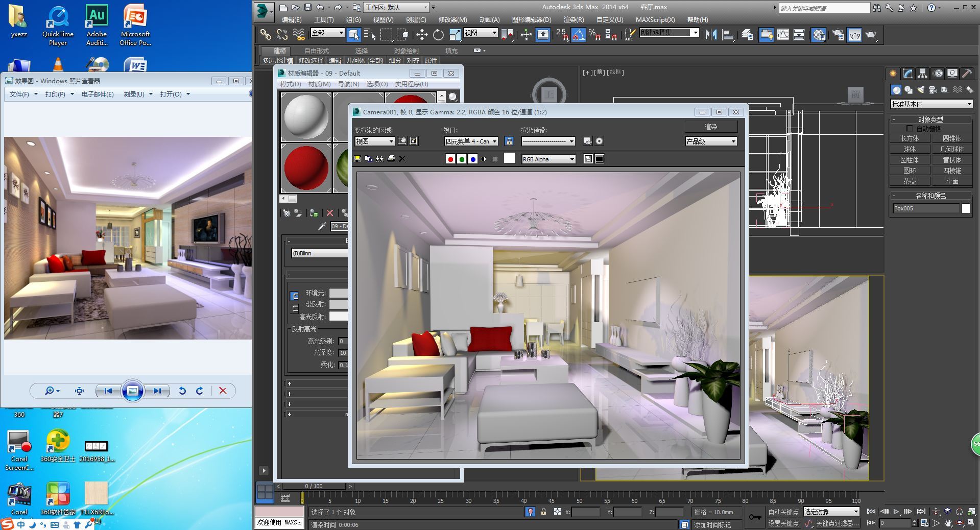Click the 自动关键点 button

coord(783,512)
